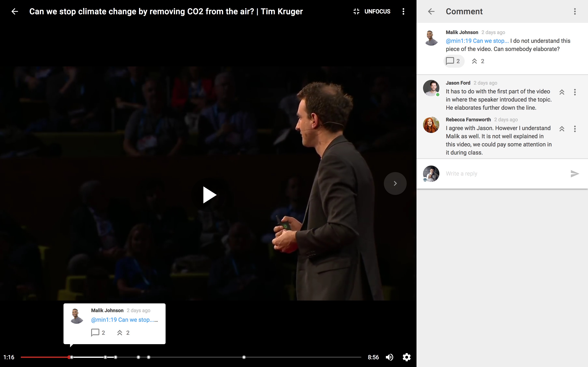The height and width of the screenshot is (367, 588).
Task: Jump to the last comment marker on timeline
Action: 244,357
